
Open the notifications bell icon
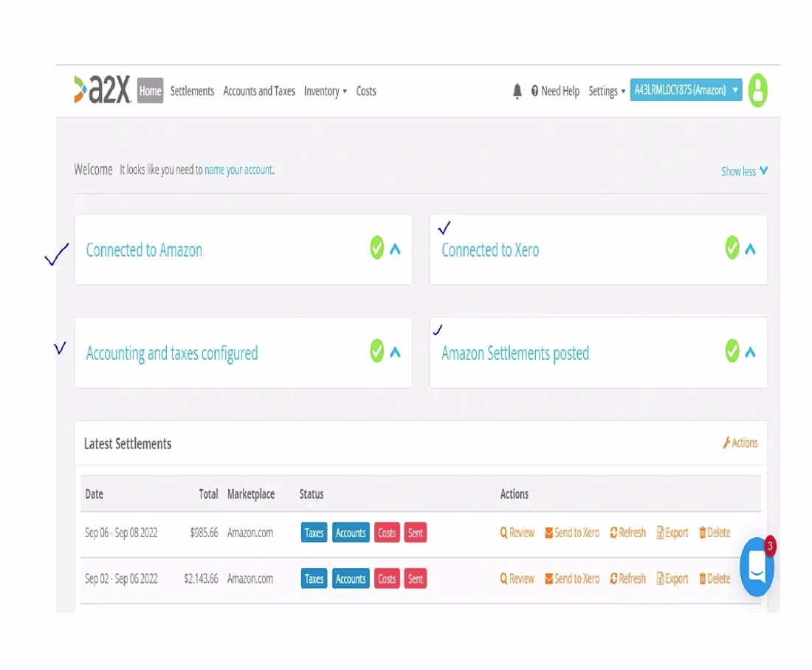[517, 91]
